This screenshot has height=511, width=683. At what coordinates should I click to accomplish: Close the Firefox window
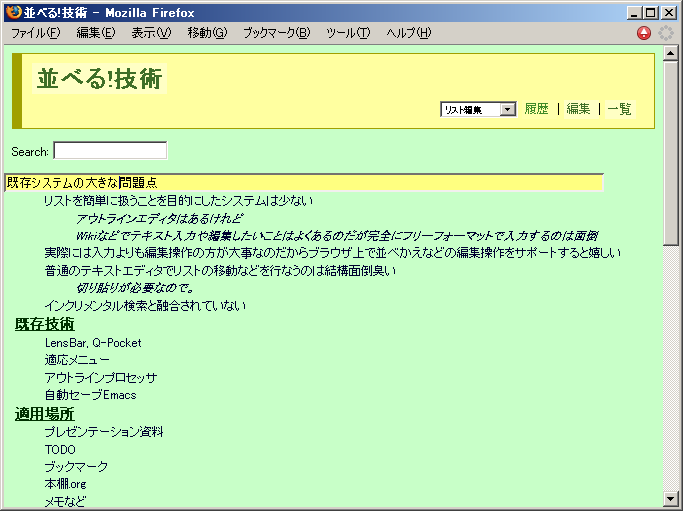pos(669,13)
